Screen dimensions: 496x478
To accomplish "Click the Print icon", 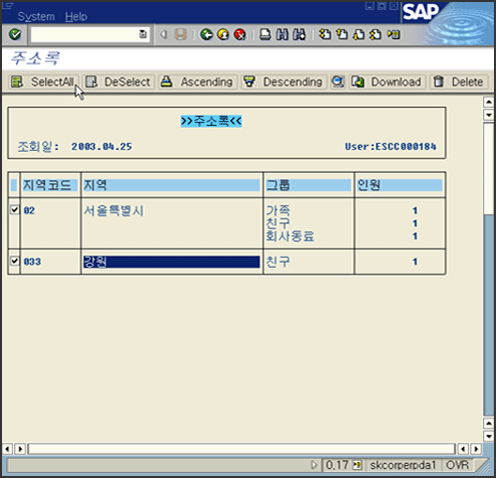I will pyautogui.click(x=265, y=34).
